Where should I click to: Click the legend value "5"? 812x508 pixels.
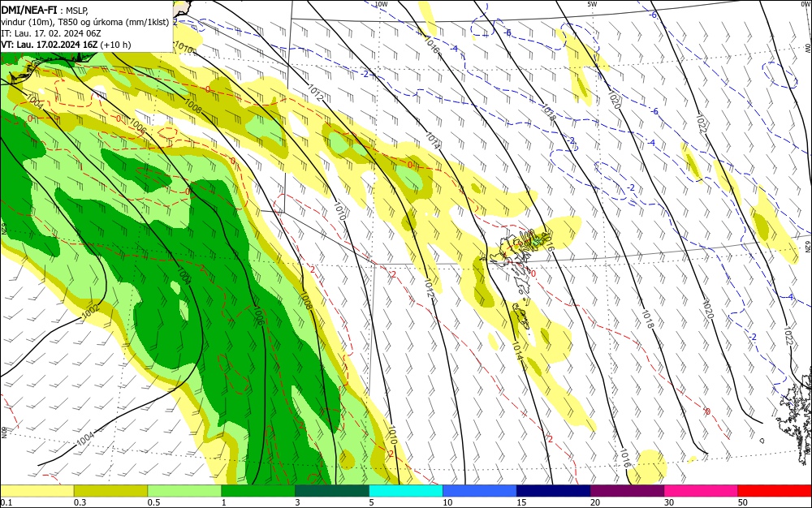tap(372, 502)
